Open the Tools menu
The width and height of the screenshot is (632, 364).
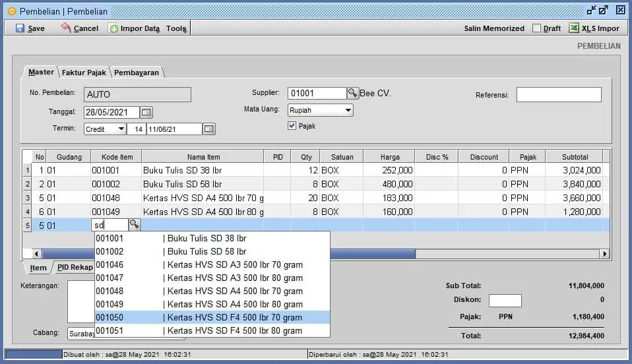point(176,28)
